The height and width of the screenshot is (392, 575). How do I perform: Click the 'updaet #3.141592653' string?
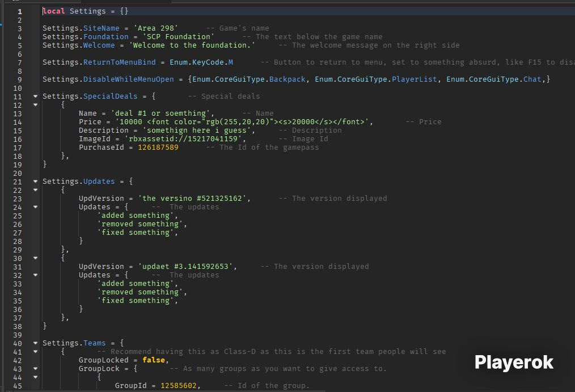(x=185, y=267)
